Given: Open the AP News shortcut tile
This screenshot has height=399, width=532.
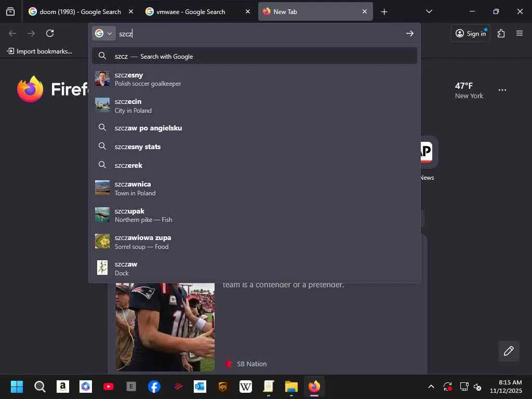Looking at the screenshot, I should pos(429,152).
